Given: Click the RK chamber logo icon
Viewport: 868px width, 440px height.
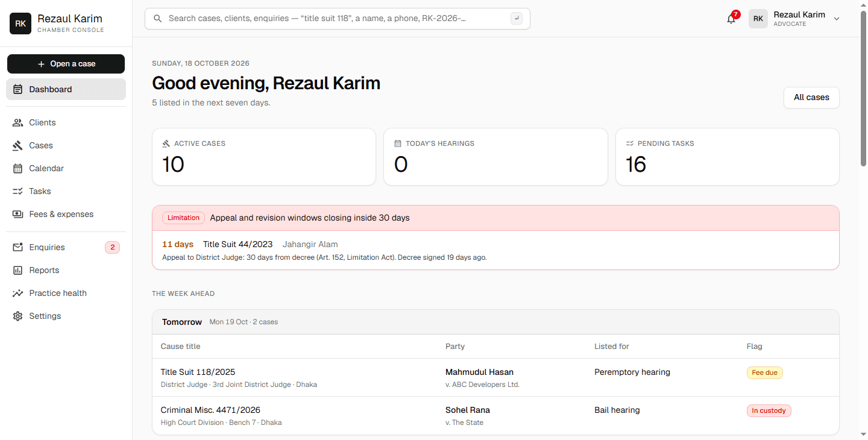Looking at the screenshot, I should tap(20, 24).
